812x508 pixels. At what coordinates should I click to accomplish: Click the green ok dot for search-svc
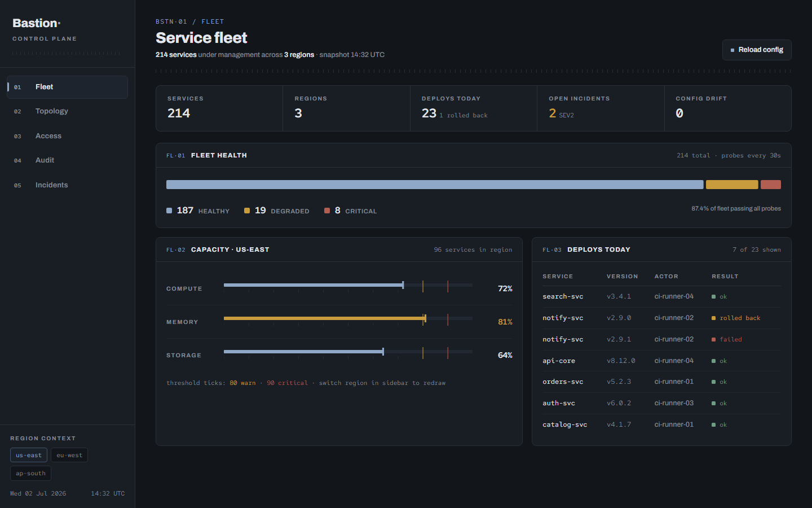[714, 297]
